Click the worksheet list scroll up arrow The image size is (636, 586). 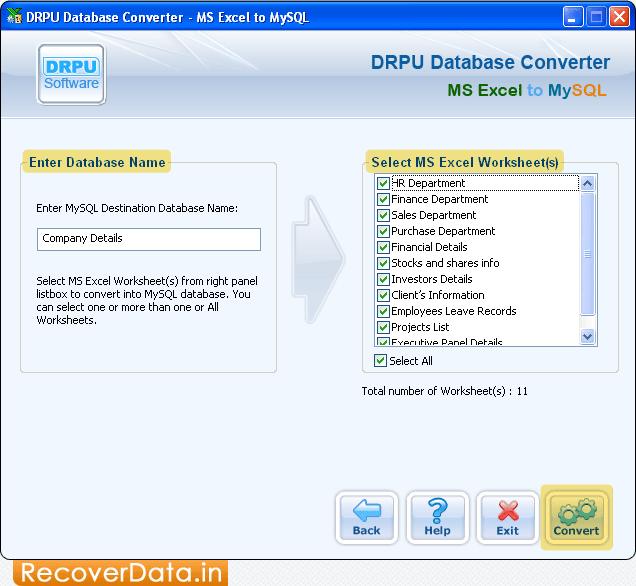coord(587,183)
